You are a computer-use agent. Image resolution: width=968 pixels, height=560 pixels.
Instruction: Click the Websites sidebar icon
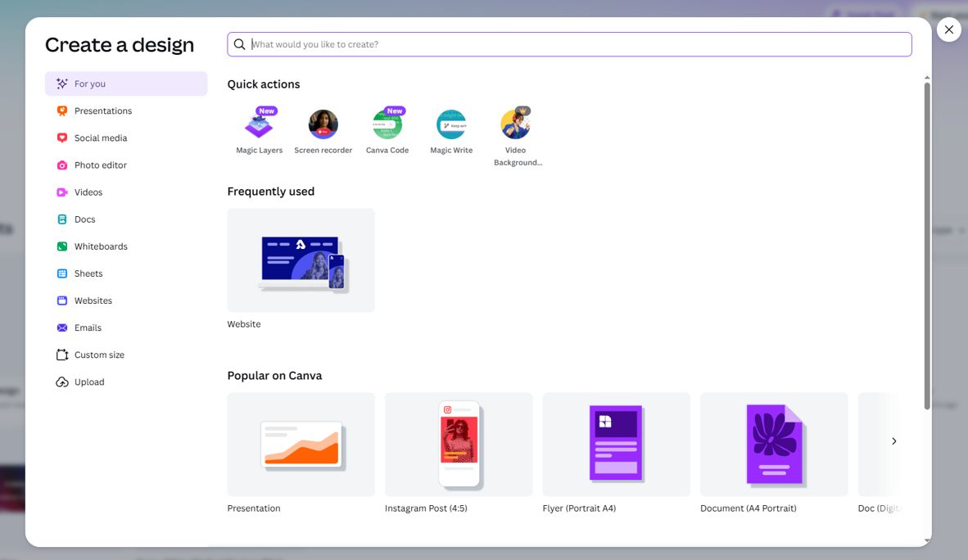click(x=61, y=300)
